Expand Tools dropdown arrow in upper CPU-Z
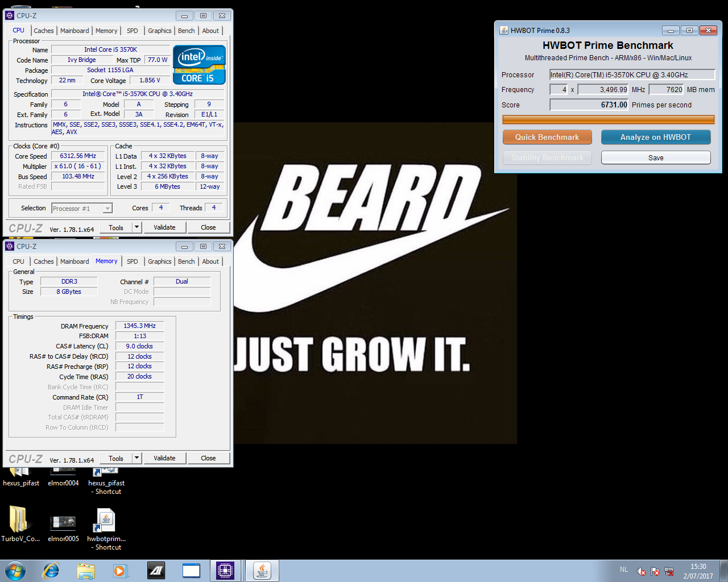Screen dimensions: 728x582 tap(136, 227)
